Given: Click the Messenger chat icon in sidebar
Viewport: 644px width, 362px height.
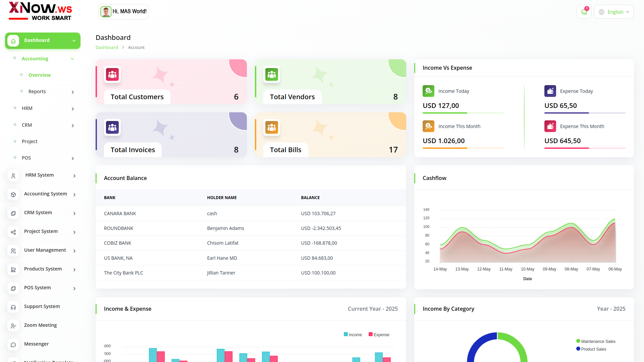Looking at the screenshot, I should (13, 344).
